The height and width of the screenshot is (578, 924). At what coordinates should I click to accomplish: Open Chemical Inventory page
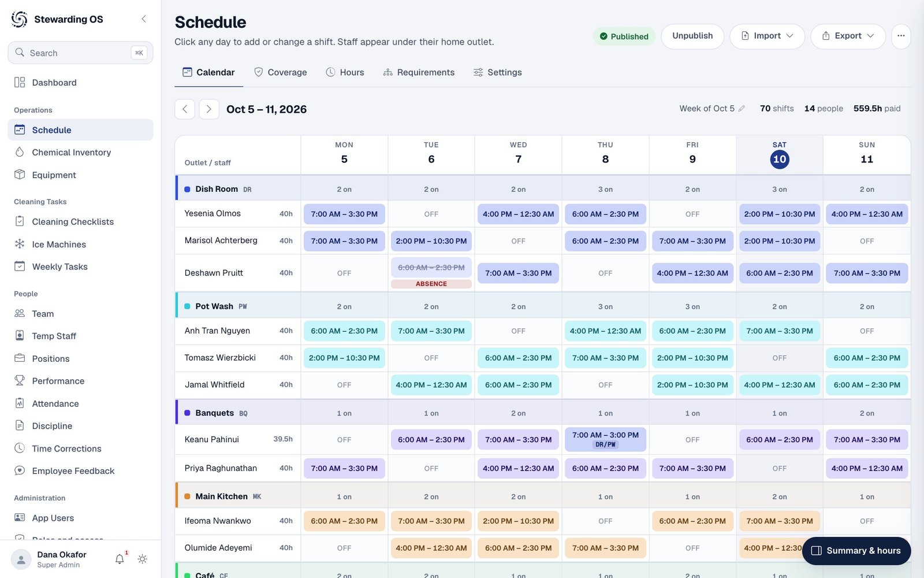(x=80, y=153)
